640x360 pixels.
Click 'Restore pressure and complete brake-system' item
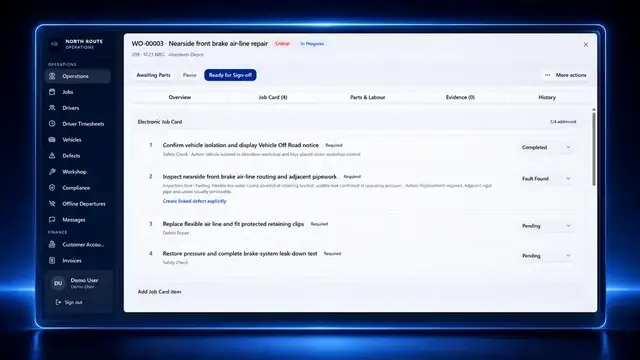coord(240,253)
